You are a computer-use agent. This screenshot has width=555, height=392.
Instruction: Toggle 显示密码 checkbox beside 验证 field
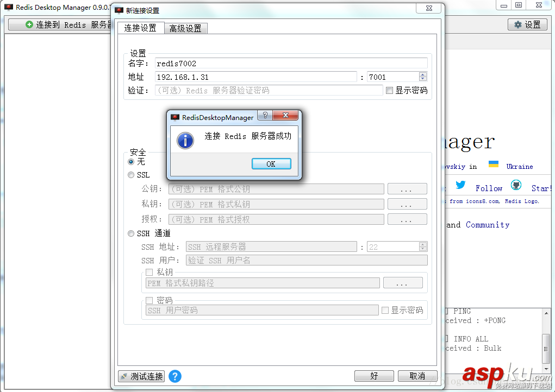pyautogui.click(x=390, y=91)
